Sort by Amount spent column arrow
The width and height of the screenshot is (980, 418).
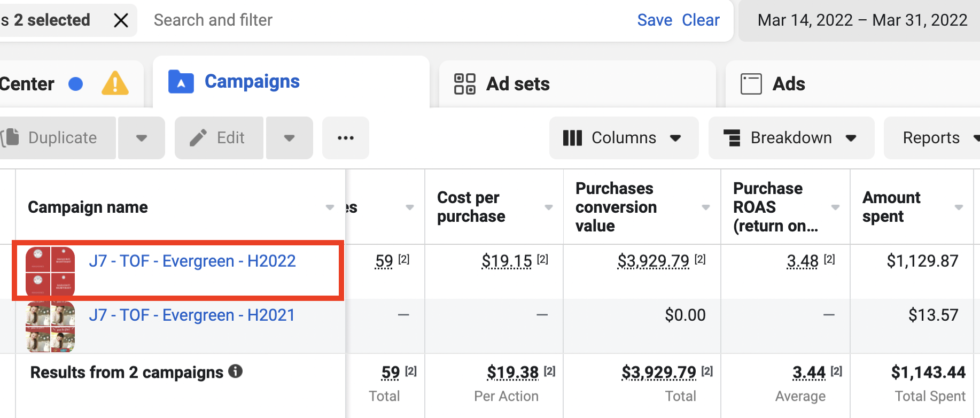[959, 207]
